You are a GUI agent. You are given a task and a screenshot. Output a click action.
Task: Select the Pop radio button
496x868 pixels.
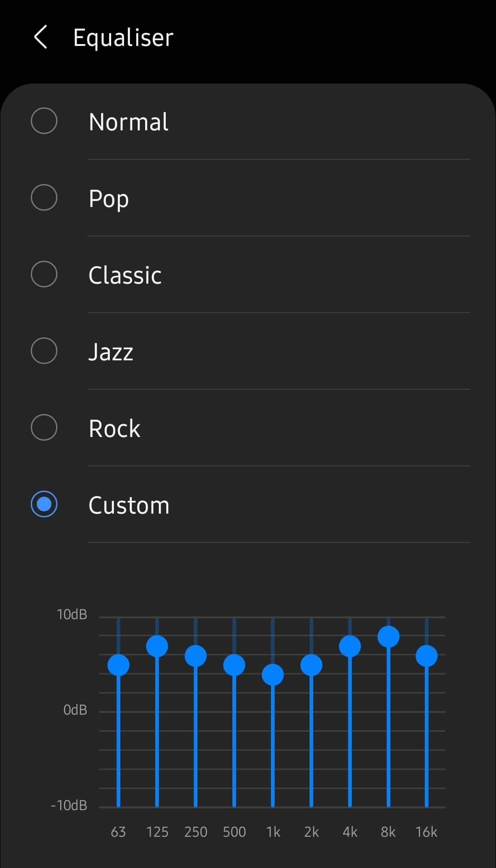pos(44,197)
